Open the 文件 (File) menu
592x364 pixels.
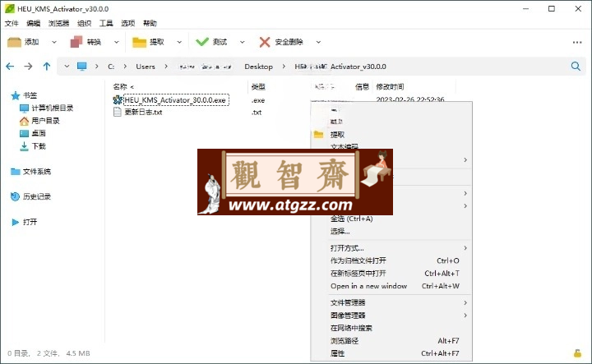click(12, 23)
